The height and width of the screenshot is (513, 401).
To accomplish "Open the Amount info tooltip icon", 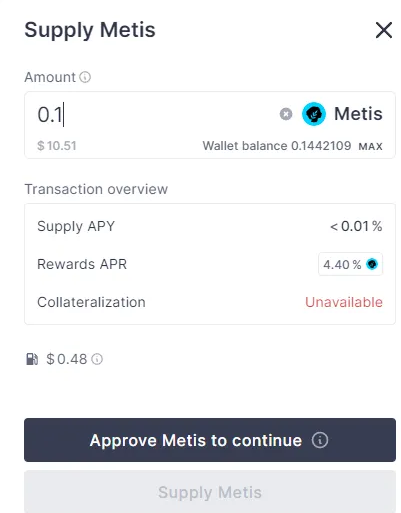I will [x=85, y=77].
